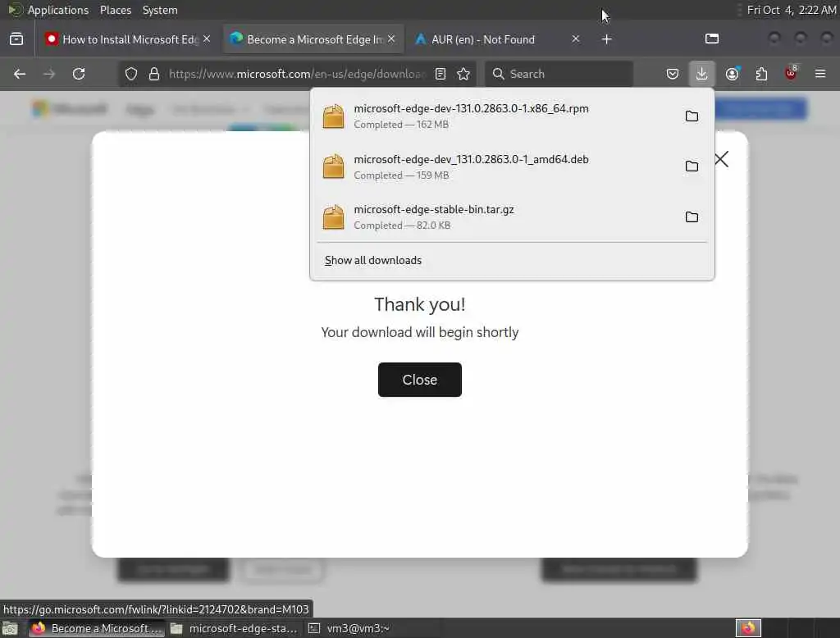Open downloaded microsoft-edge-dev rpm package icon
Image resolution: width=840 pixels, height=638 pixels.
[333, 116]
